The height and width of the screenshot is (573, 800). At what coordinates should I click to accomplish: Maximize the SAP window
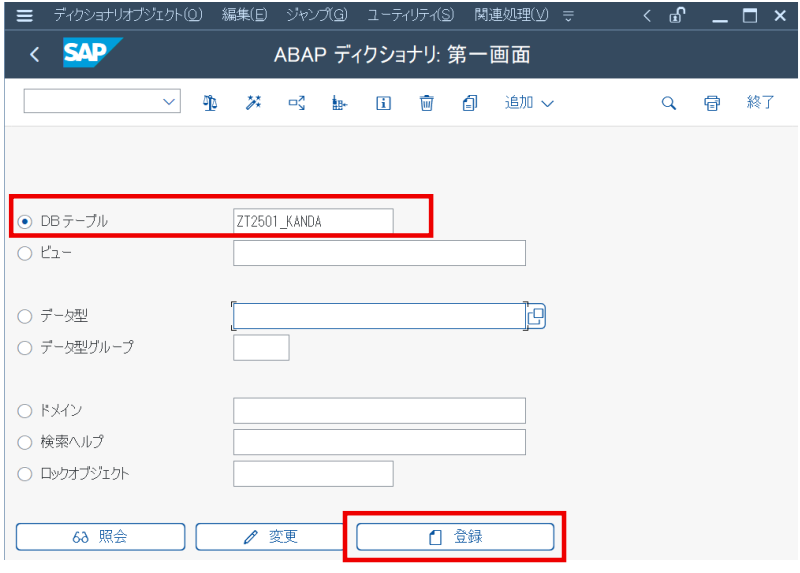(x=750, y=16)
